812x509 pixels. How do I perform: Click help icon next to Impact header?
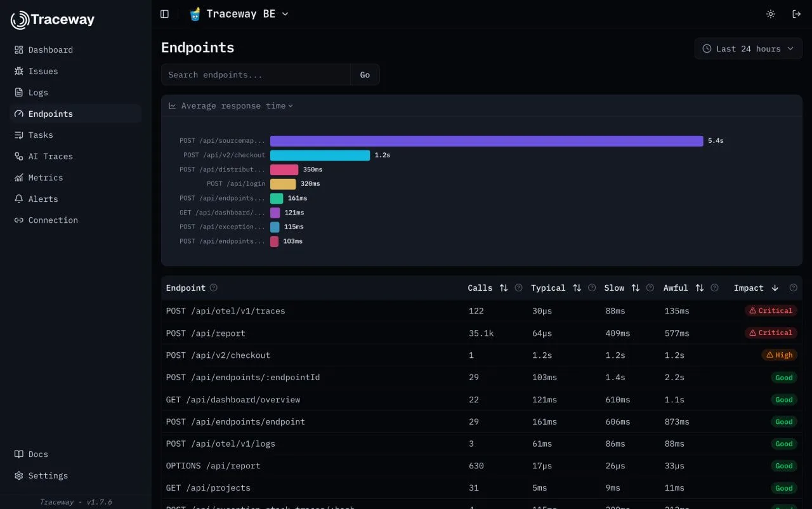tap(793, 288)
